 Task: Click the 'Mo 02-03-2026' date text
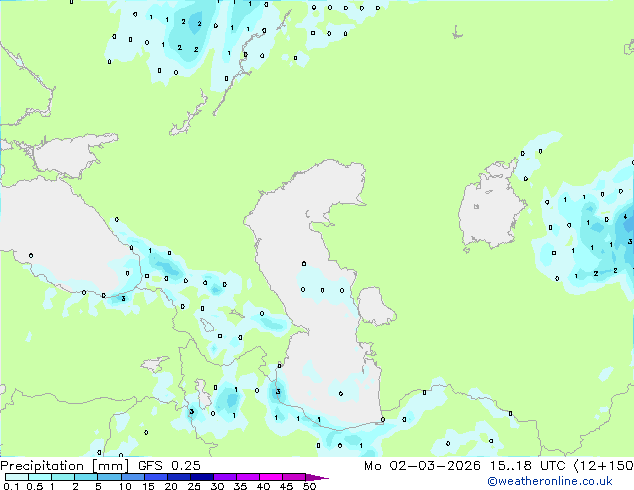(x=422, y=466)
